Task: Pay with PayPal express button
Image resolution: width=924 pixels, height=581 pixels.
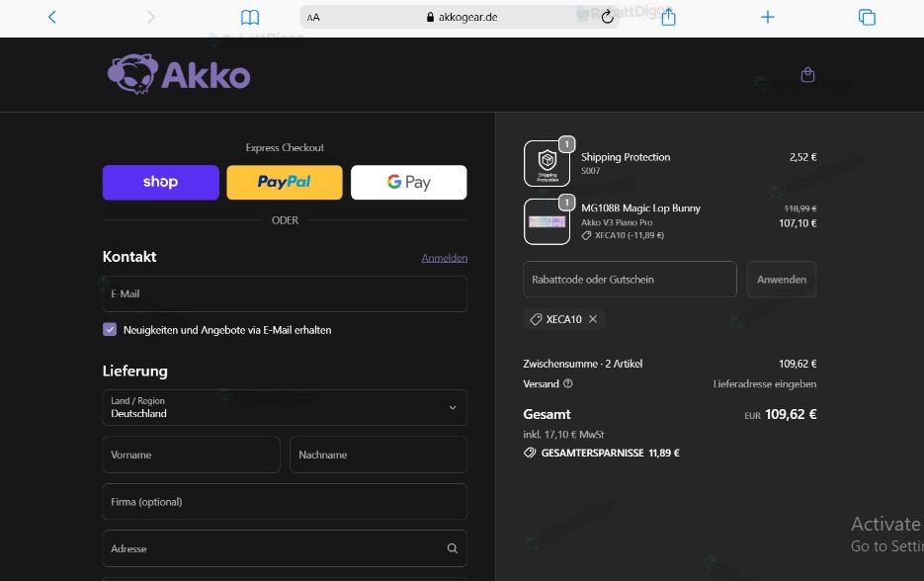Action: [285, 182]
